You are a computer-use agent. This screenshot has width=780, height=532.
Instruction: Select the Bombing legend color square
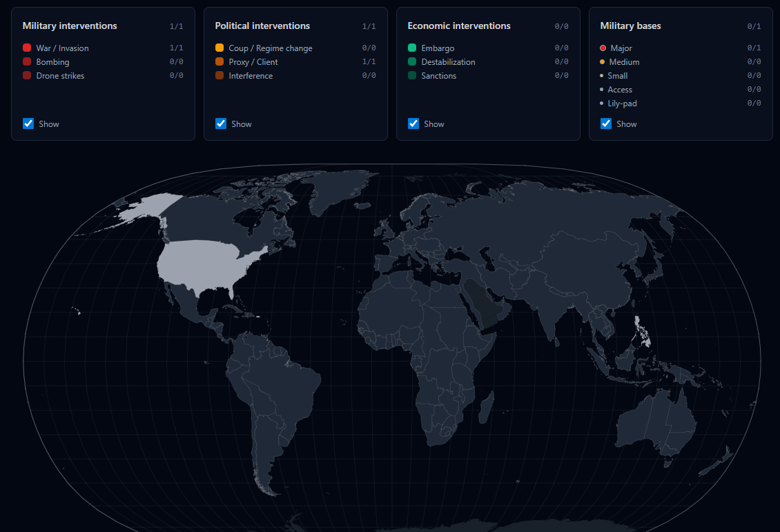[x=27, y=62]
